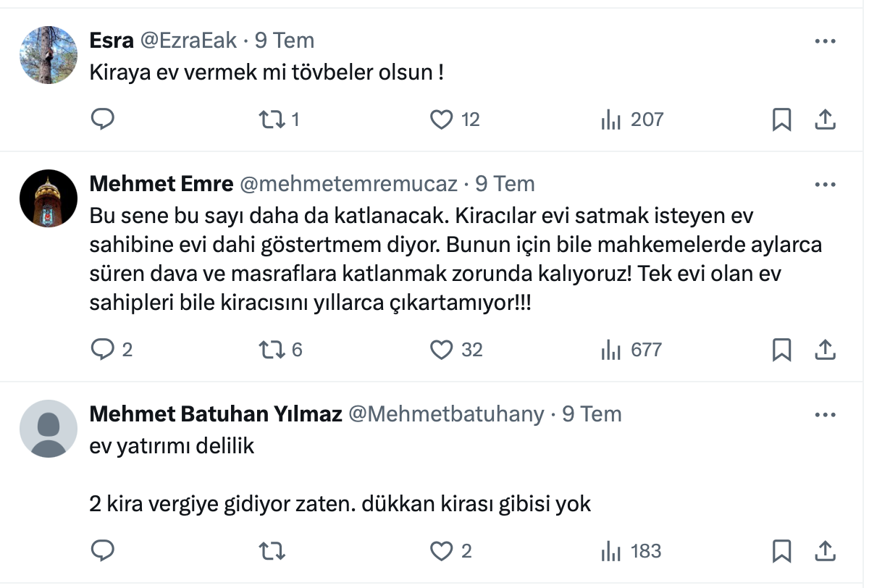Retweet Esra's tweet about renting
Screen dimensions: 869x588
[272, 119]
